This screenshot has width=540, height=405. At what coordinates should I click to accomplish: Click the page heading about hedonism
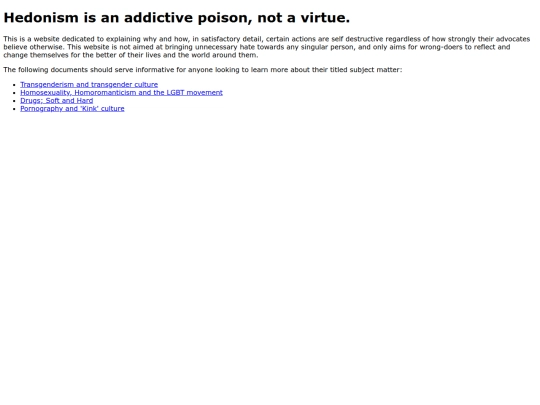click(177, 18)
